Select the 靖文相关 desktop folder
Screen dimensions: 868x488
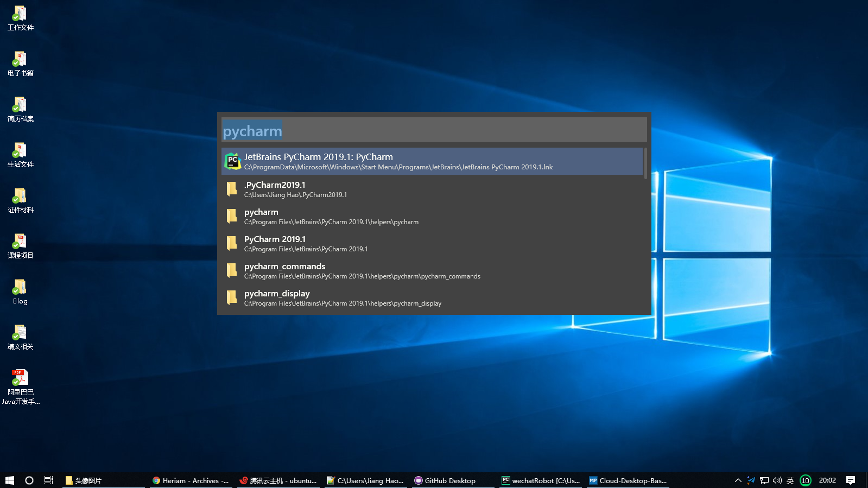coord(21,337)
